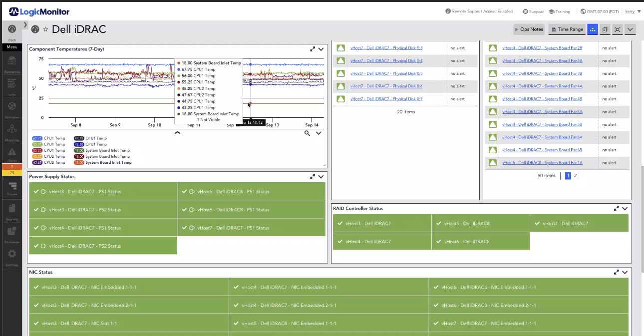The image size is (644, 336).
Task: Click the LogicMonitor logo
Action: tap(39, 11)
